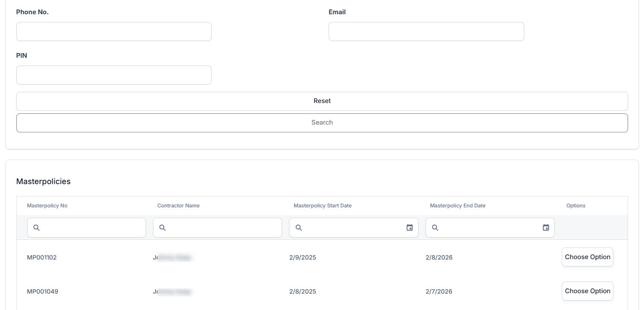Open Choose Option for policy MP001049
644x310 pixels.
587,291
